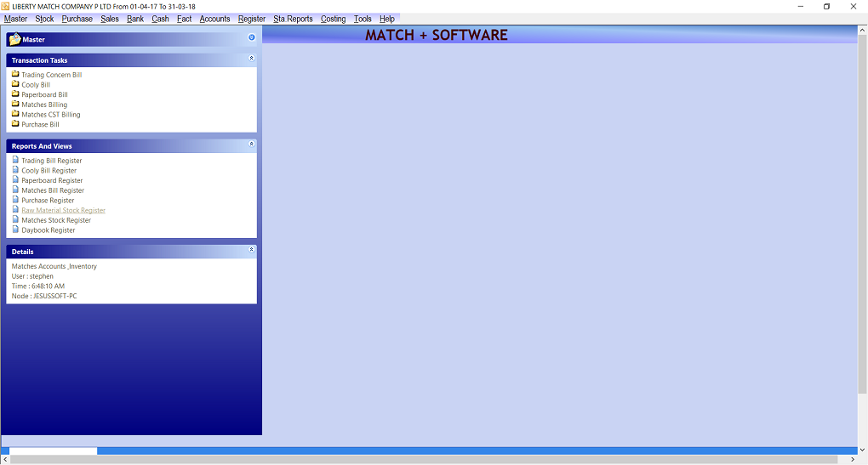
Task: Open Paperboard Bill task
Action: point(44,94)
